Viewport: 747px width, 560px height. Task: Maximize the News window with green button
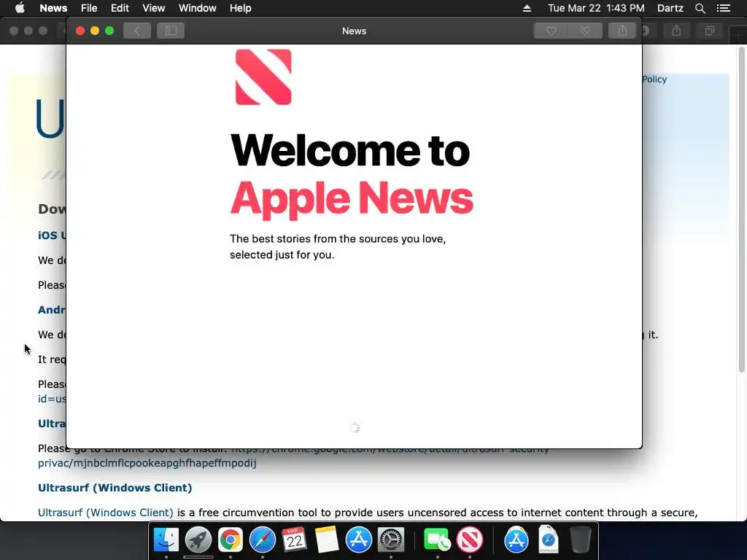pos(109,31)
